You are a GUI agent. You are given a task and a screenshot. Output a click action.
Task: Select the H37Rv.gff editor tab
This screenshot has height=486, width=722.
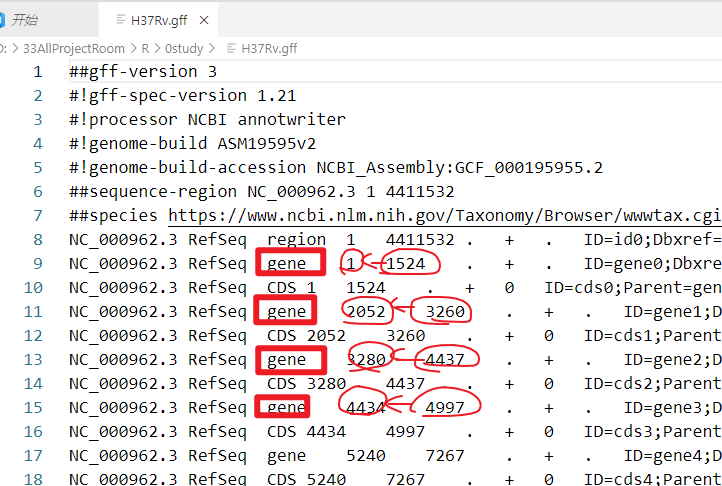coord(158,20)
